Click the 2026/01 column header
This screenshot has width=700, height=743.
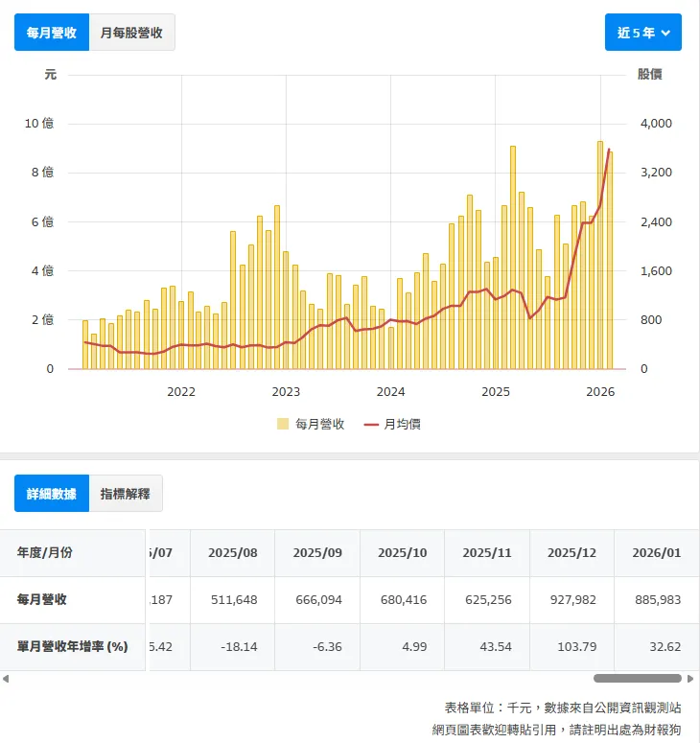[x=657, y=552]
